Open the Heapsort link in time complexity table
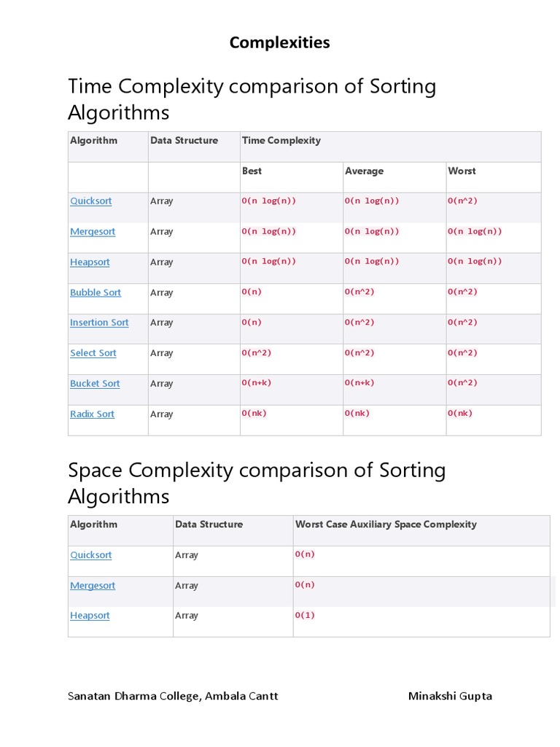 coord(90,263)
